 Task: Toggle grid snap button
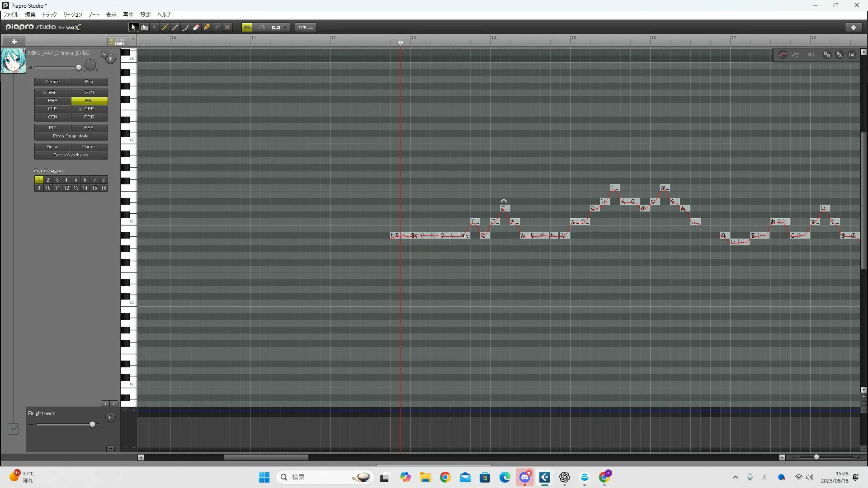pos(247,28)
